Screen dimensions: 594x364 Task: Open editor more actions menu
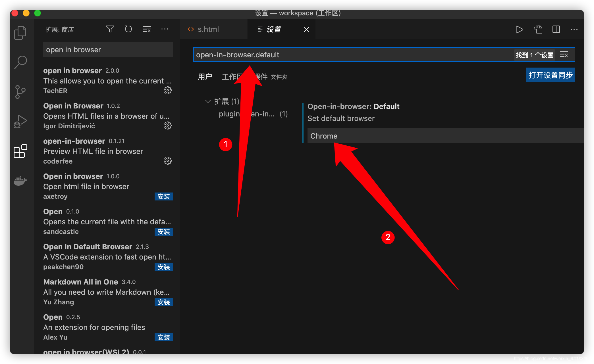574,30
